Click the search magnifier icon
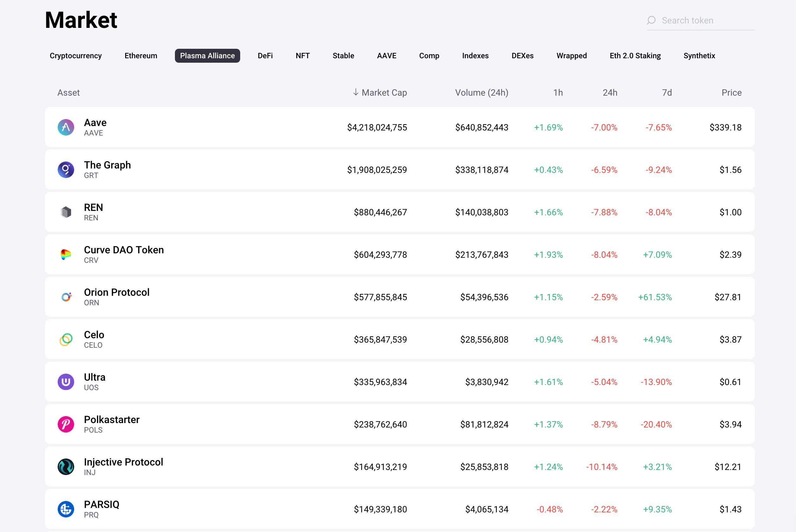The width and height of the screenshot is (796, 532). click(x=651, y=20)
